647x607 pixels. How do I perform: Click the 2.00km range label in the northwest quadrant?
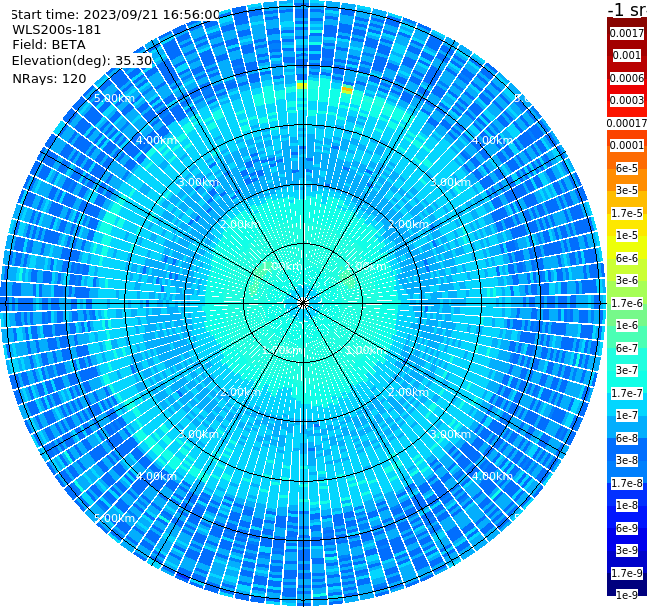tap(240, 224)
